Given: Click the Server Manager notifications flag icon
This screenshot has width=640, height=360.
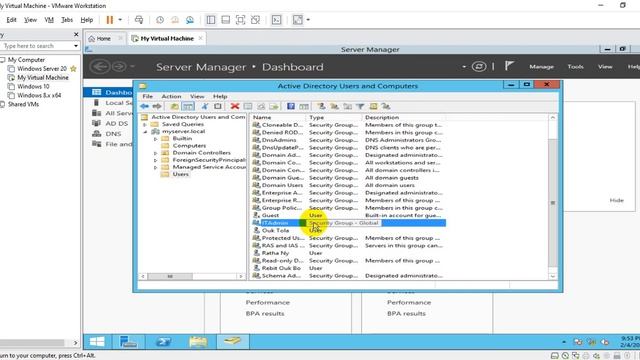Looking at the screenshot, I should 509,66.
